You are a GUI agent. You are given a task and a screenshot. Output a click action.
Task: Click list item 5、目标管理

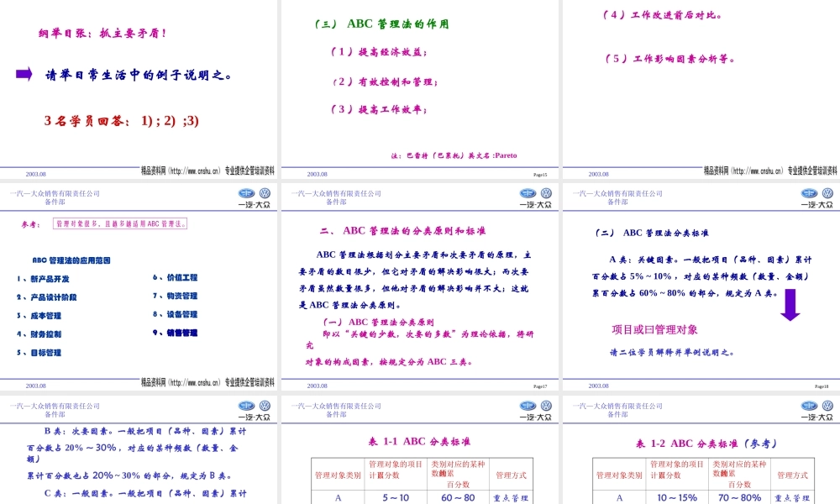pos(39,353)
